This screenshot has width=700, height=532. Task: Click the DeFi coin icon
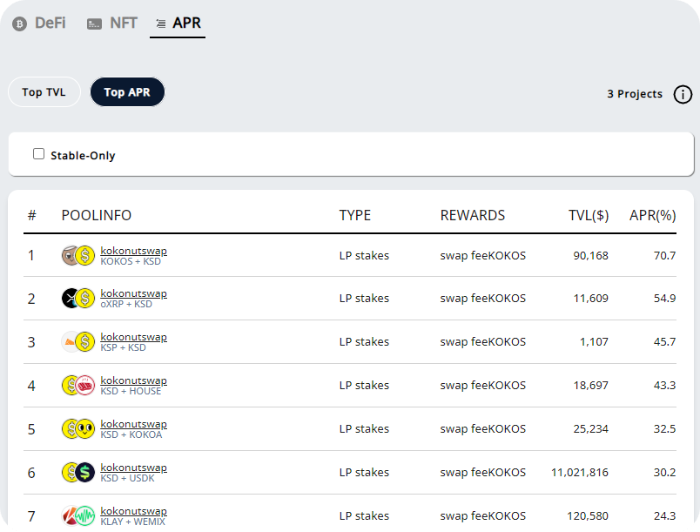20,24
